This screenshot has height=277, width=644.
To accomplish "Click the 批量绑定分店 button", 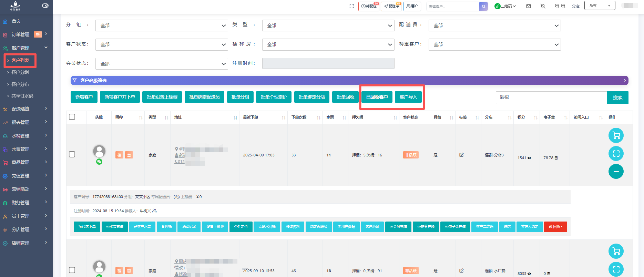I will pos(312,97).
